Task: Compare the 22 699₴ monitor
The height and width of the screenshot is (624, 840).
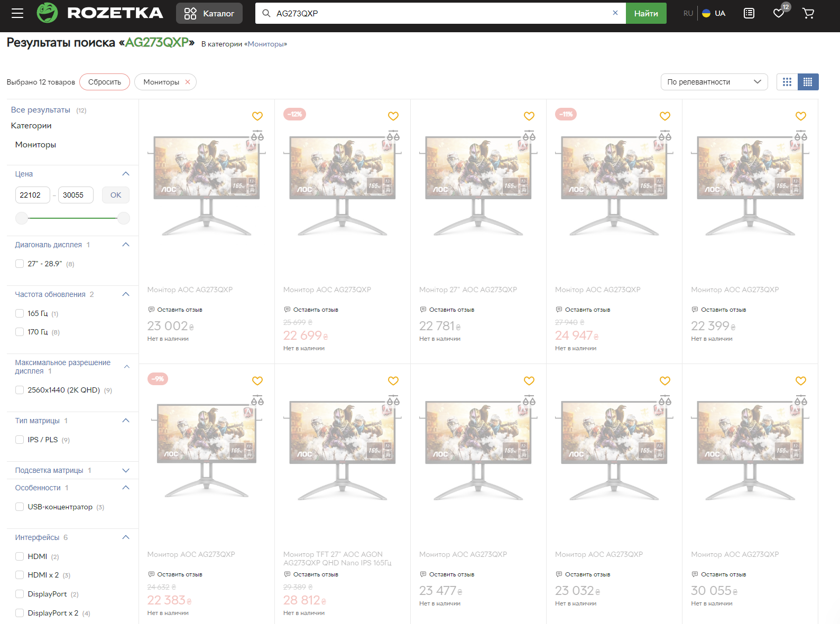Action: 393,136
